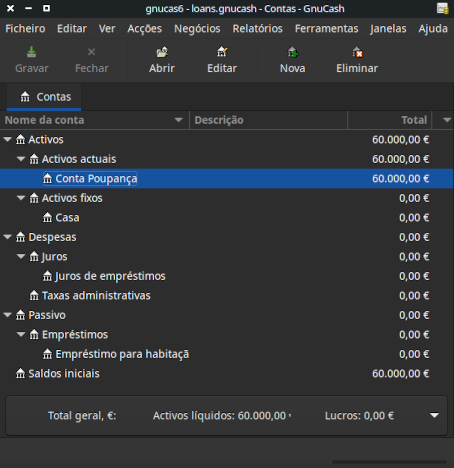Select the Taxas administrativas account name

click(96, 296)
